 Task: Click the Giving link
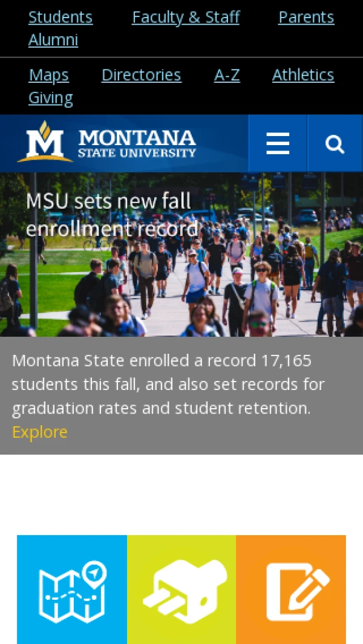[51, 98]
